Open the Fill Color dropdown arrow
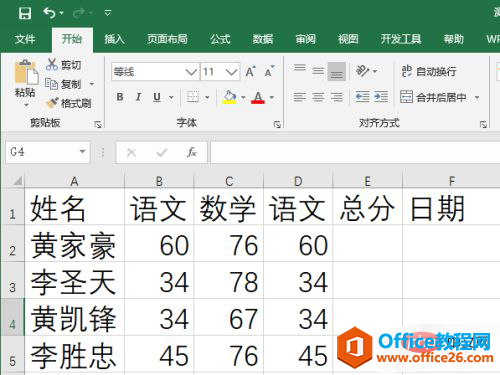Screen dimensions: 500x375 243,97
